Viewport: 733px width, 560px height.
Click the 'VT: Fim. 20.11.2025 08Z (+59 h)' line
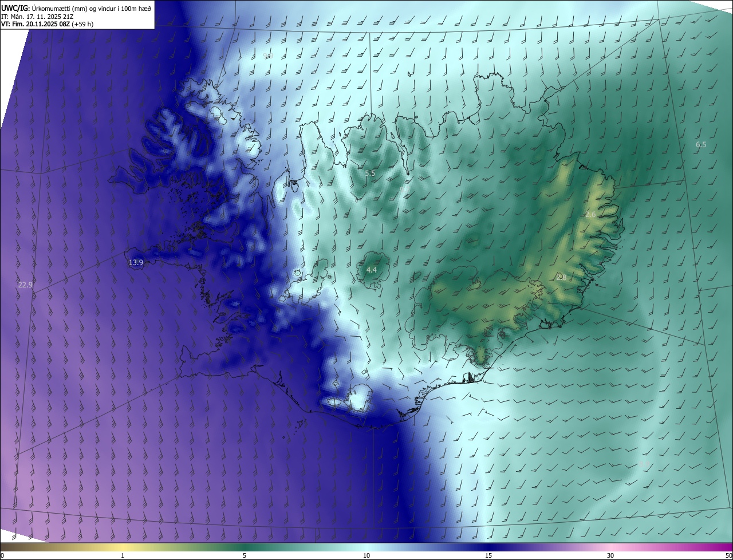coord(48,24)
